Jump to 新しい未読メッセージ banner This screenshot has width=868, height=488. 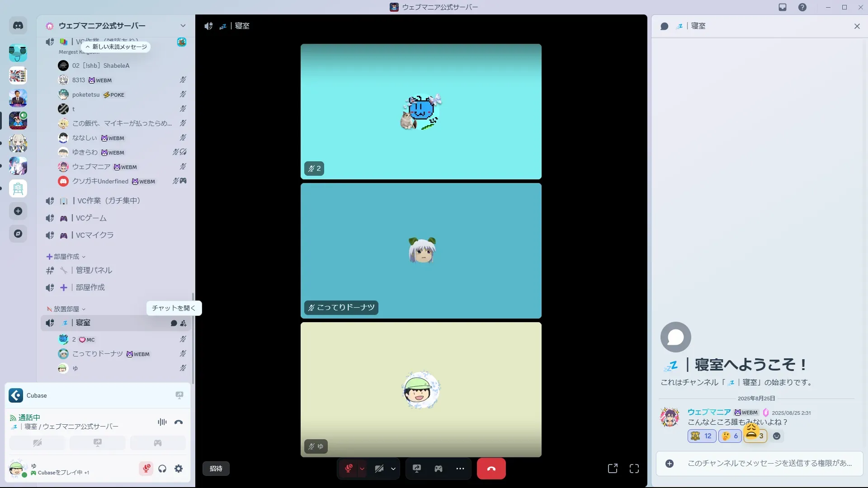(x=116, y=47)
